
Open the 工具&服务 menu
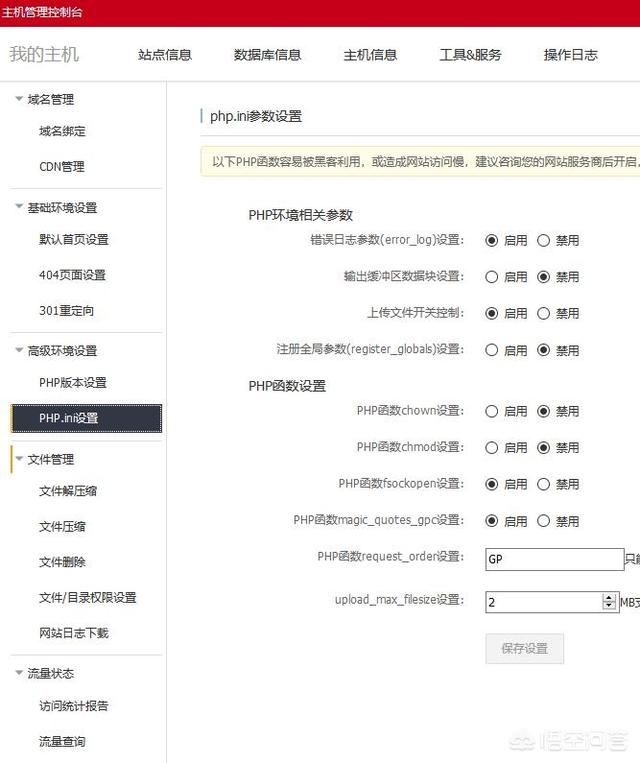point(470,55)
